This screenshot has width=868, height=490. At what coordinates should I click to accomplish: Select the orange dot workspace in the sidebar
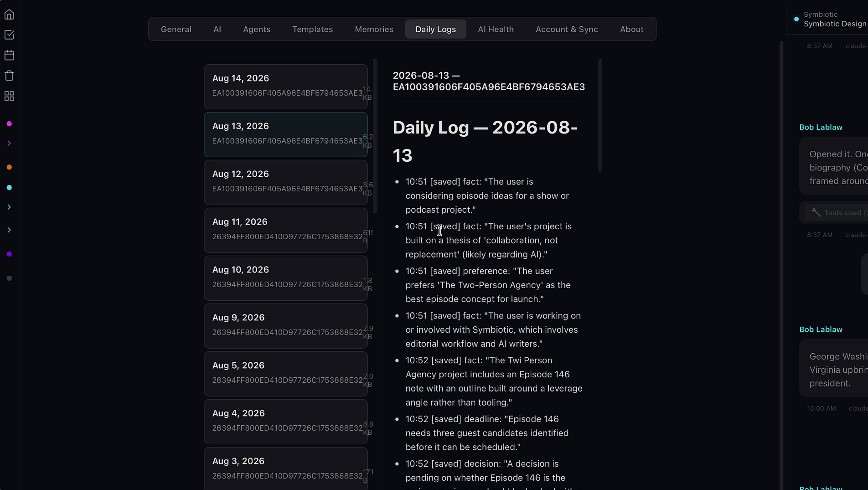(x=9, y=167)
